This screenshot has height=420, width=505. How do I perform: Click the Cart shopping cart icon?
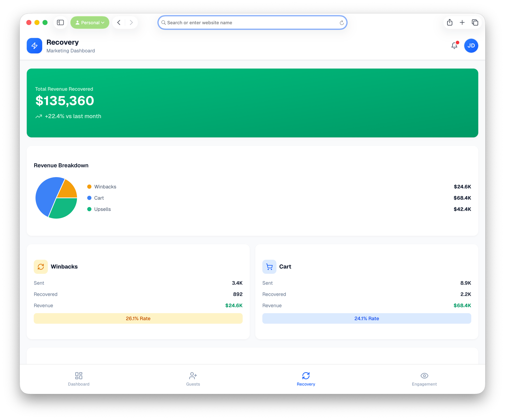tap(269, 267)
